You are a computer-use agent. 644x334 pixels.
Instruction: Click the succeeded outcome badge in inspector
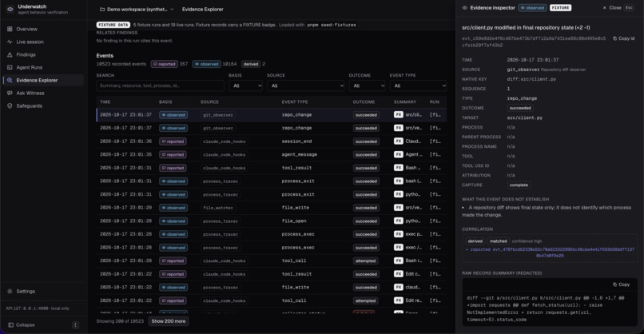(x=520, y=108)
